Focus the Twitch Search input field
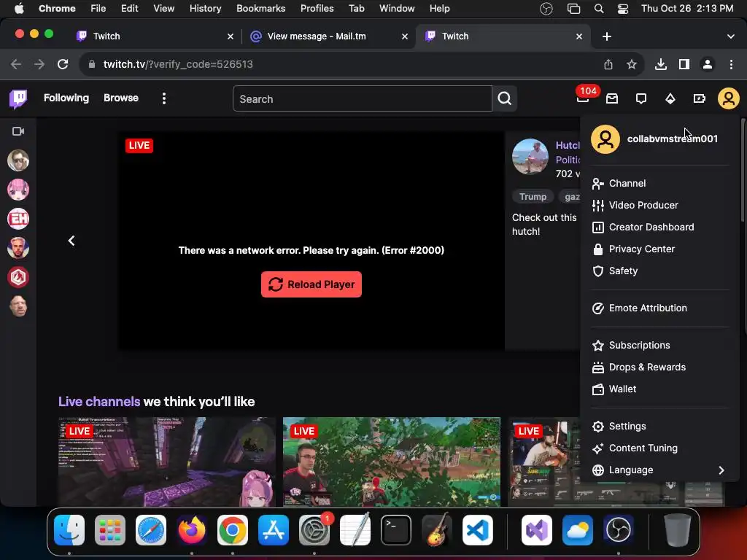747x560 pixels. click(x=362, y=98)
